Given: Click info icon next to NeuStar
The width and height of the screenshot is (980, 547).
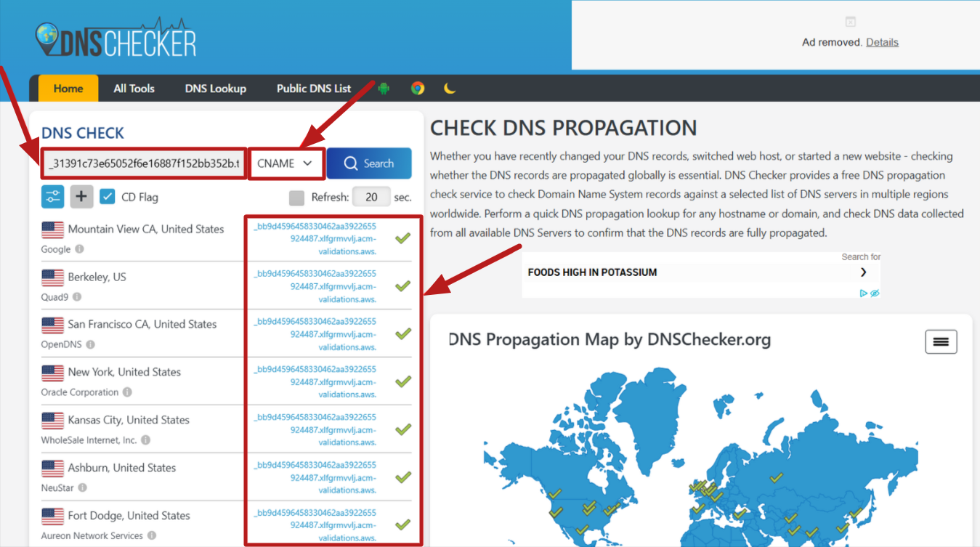Looking at the screenshot, I should pos(82,488).
